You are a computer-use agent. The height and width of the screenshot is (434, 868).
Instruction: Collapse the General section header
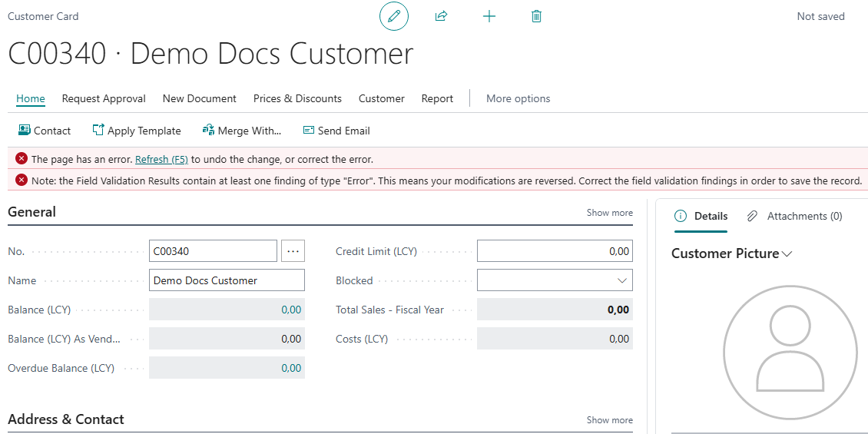coord(32,212)
